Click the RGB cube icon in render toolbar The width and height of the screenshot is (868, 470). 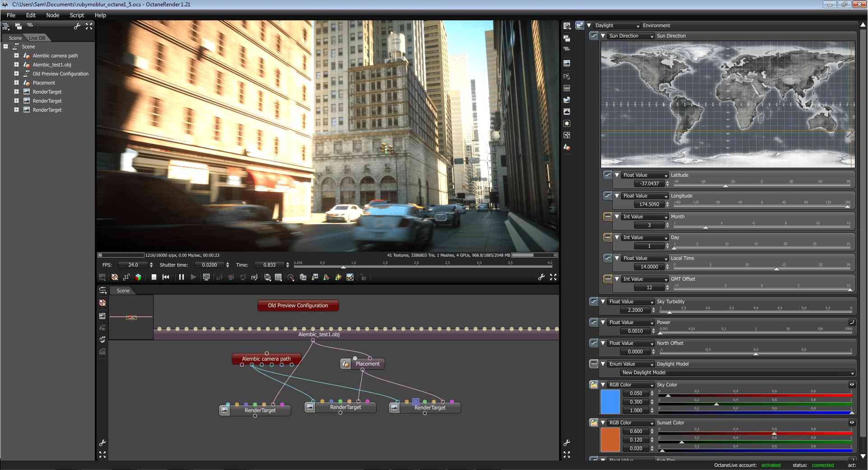[138, 277]
